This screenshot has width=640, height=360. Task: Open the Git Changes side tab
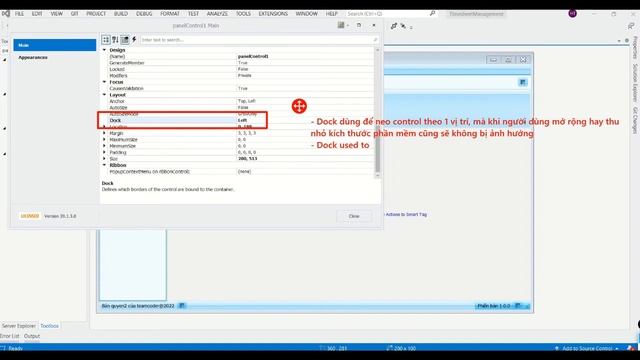[635, 120]
